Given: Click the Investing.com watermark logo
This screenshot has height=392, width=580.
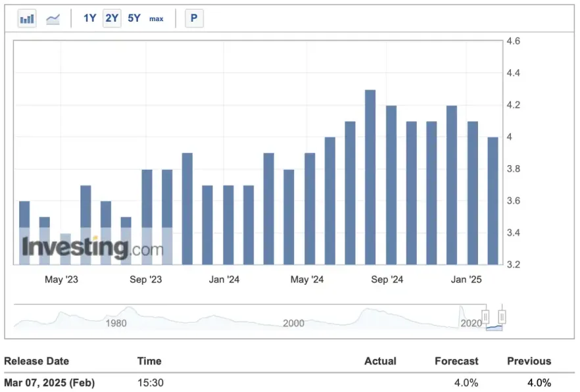Looking at the screenshot, I should tap(93, 249).
